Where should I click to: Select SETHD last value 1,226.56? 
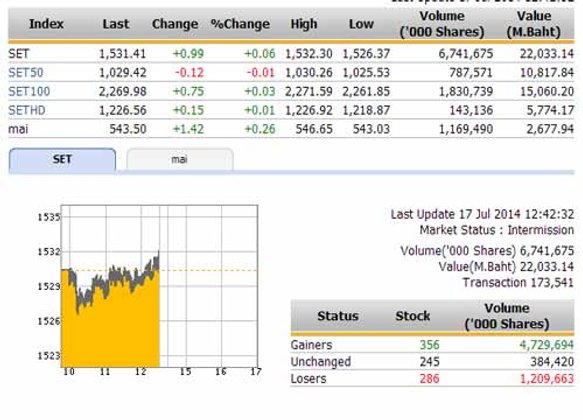tap(122, 110)
